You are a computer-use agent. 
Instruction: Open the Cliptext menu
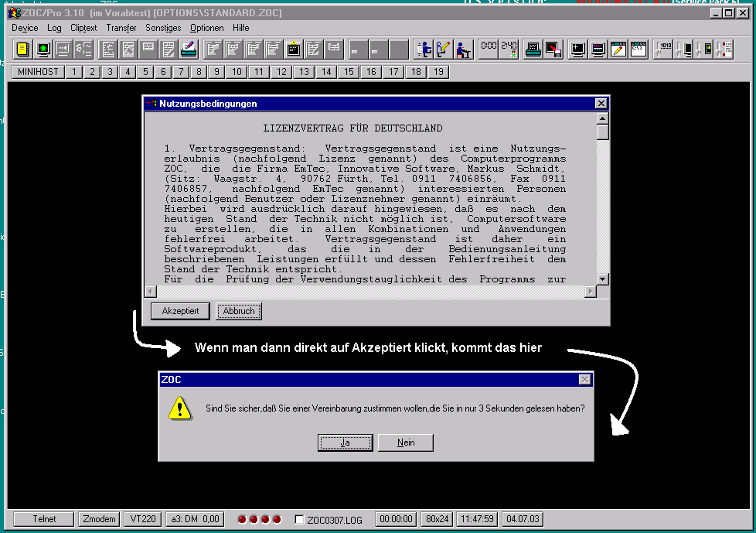83,28
